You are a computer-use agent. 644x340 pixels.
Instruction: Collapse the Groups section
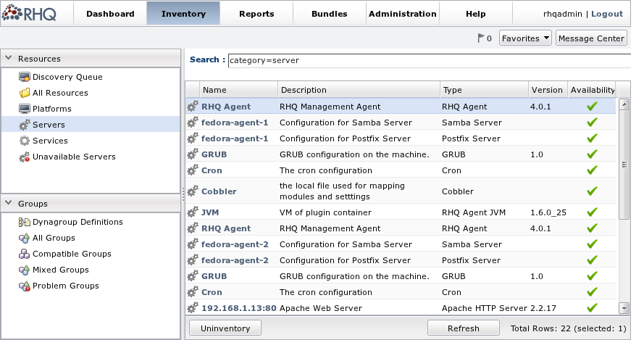click(x=8, y=203)
